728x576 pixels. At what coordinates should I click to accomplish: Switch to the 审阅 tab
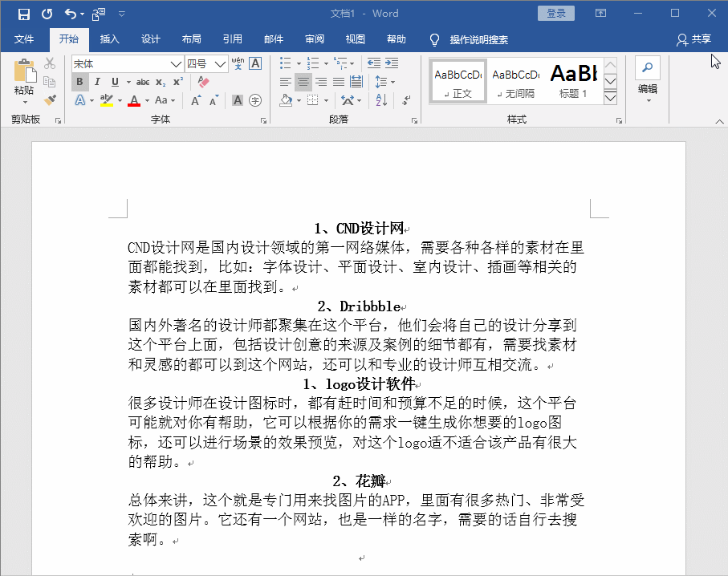click(x=315, y=39)
